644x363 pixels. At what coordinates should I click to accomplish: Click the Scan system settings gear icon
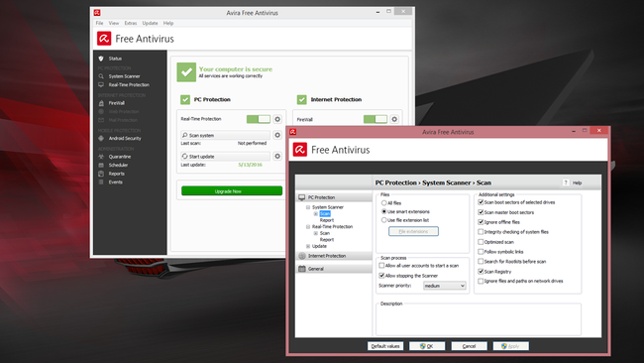(x=277, y=135)
